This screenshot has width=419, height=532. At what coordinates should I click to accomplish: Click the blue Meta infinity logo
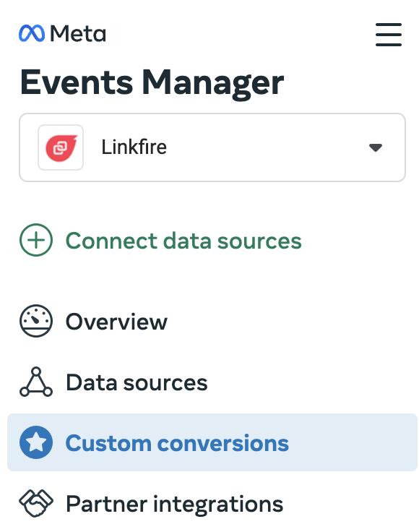(x=32, y=33)
